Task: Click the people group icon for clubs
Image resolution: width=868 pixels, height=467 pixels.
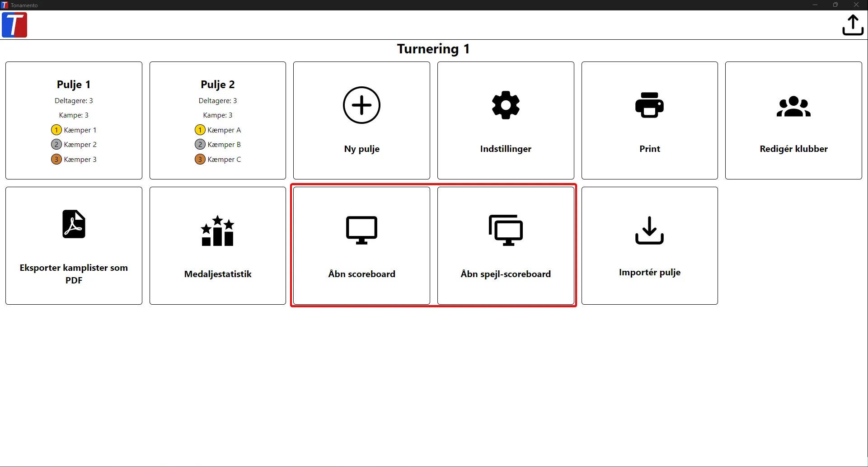Action: click(x=793, y=107)
